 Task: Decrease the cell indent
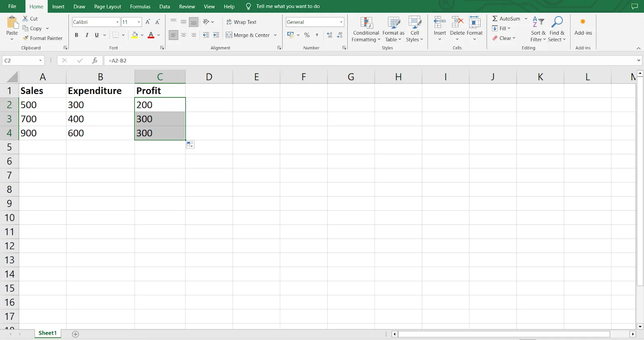[206, 35]
